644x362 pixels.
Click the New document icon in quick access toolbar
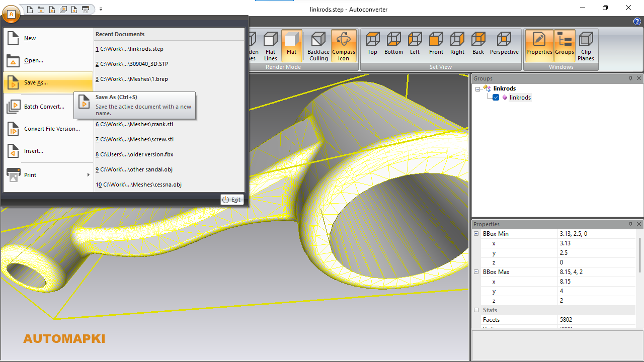(30, 9)
